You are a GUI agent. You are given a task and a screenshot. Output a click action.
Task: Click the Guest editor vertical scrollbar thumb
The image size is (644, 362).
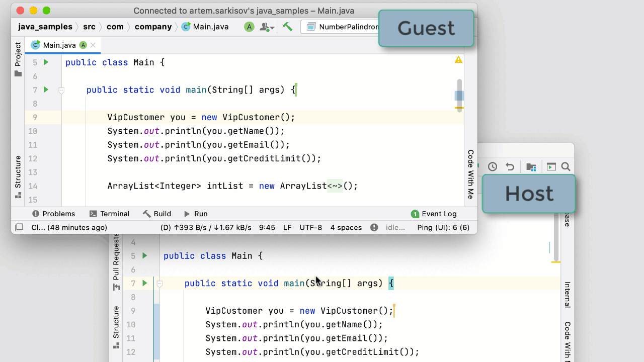pos(459,95)
